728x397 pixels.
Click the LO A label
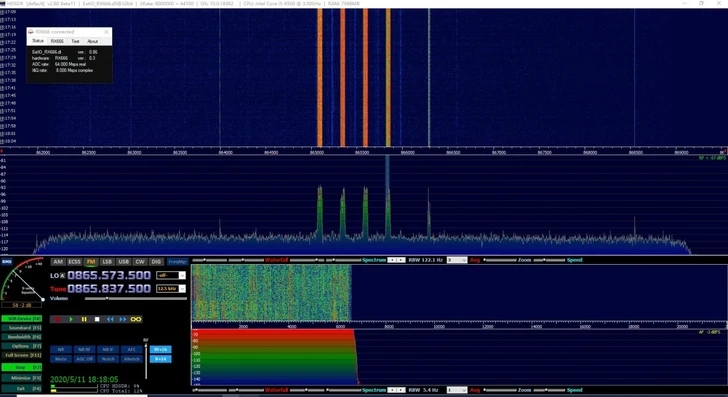(58, 276)
